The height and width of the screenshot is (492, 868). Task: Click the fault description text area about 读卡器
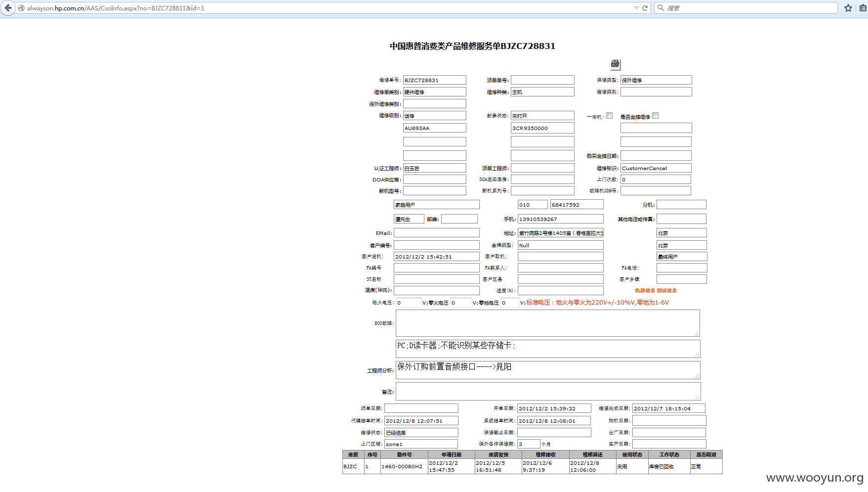(548, 349)
